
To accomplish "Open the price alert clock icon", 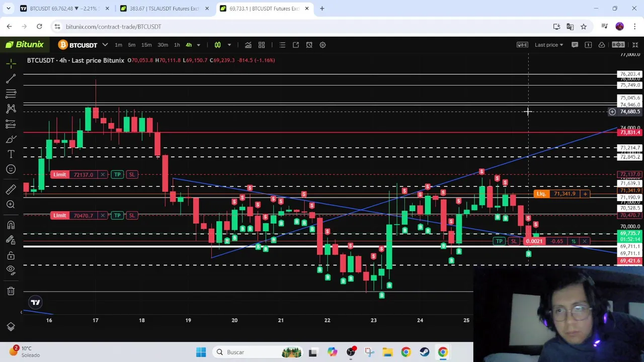I will coord(309,45).
